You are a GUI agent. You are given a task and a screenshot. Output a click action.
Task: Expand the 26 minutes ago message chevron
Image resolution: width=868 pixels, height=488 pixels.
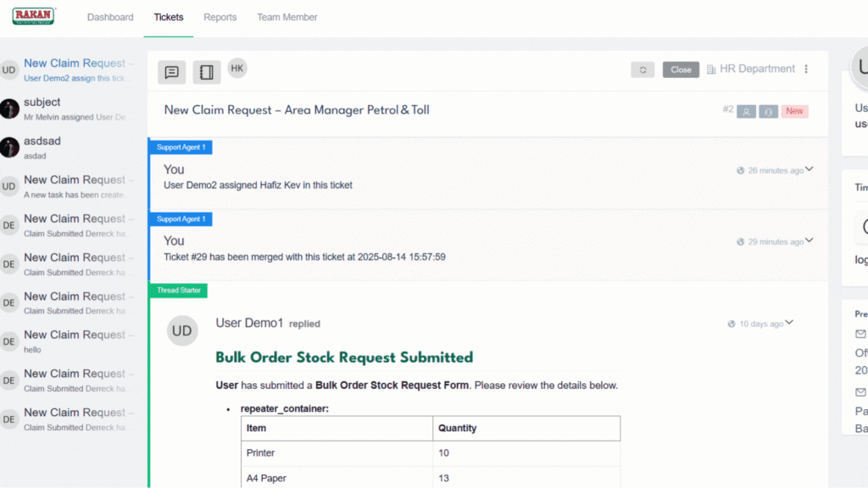[x=810, y=169]
